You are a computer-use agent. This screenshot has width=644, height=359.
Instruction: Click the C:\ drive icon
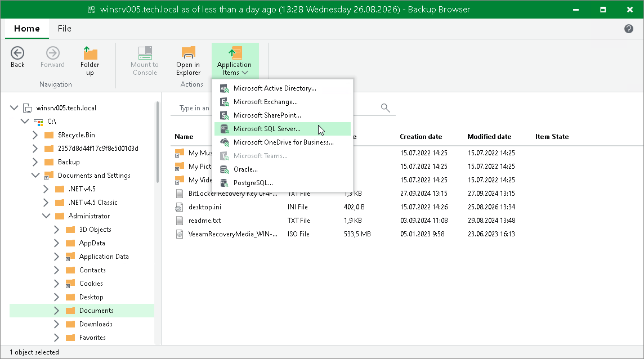click(x=38, y=122)
